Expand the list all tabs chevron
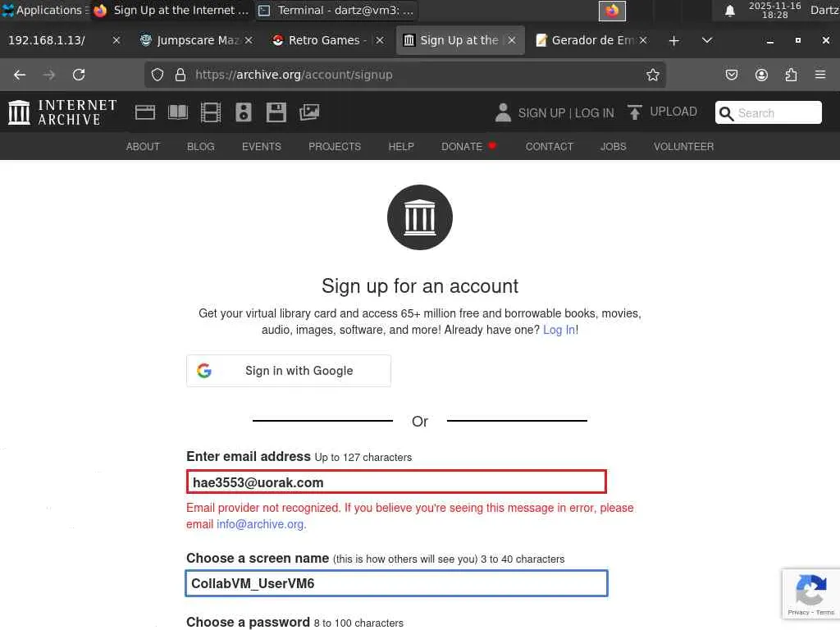 [706, 41]
